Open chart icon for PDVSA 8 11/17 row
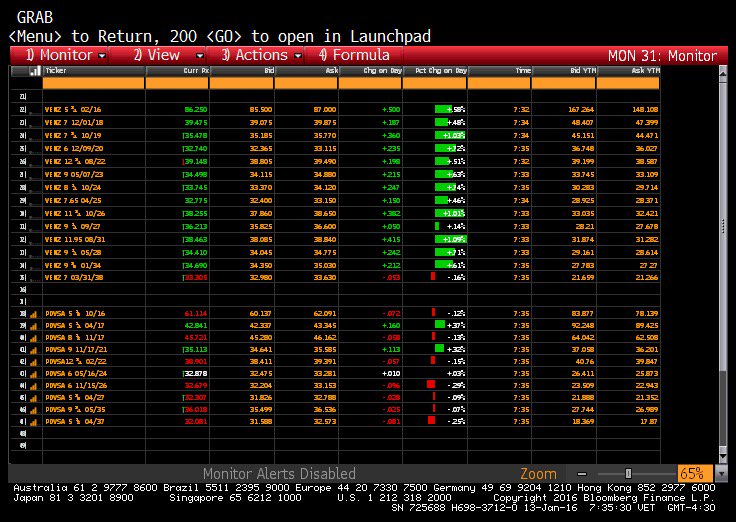736x522 pixels. 33,338
